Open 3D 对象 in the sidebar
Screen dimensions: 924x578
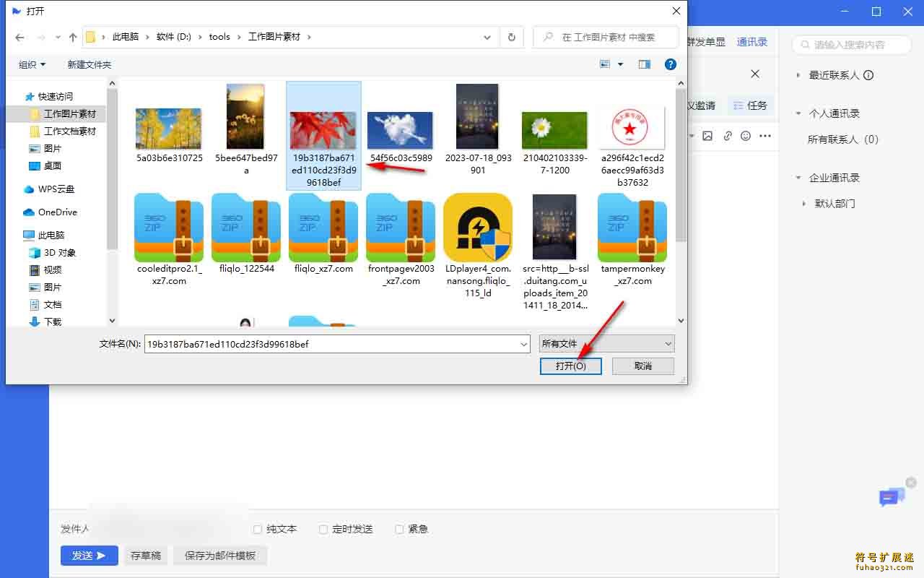53,252
